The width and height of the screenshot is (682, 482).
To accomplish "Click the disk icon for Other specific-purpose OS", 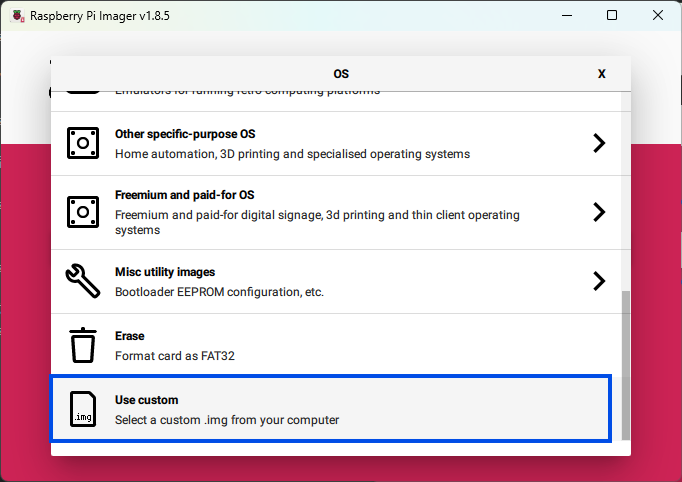I will [x=83, y=143].
